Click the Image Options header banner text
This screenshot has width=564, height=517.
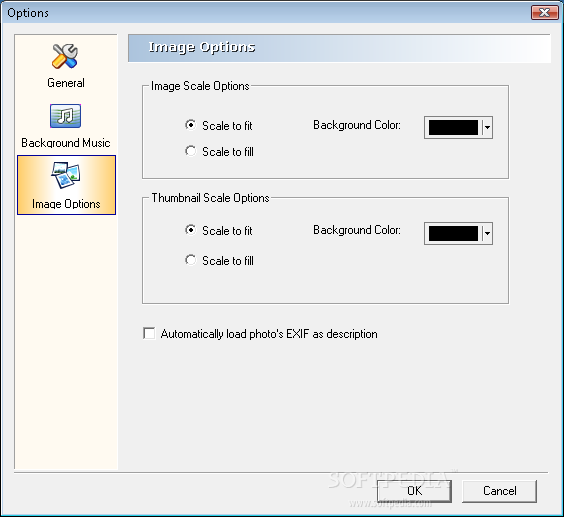click(202, 47)
